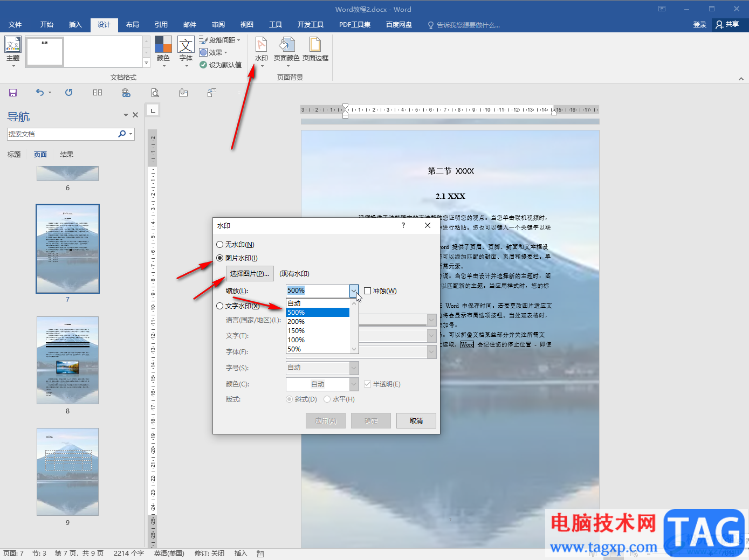This screenshot has height=560, width=749.
Task: Click the 共享 share button
Action: [727, 24]
